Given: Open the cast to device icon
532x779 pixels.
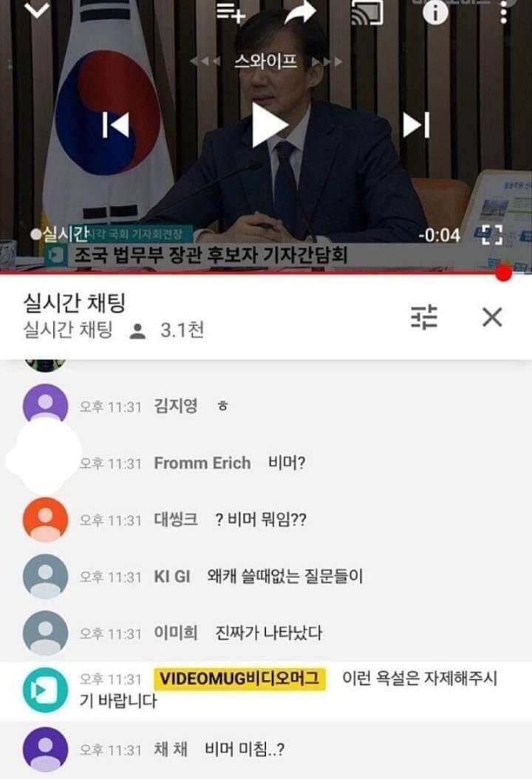Looking at the screenshot, I should click(367, 12).
